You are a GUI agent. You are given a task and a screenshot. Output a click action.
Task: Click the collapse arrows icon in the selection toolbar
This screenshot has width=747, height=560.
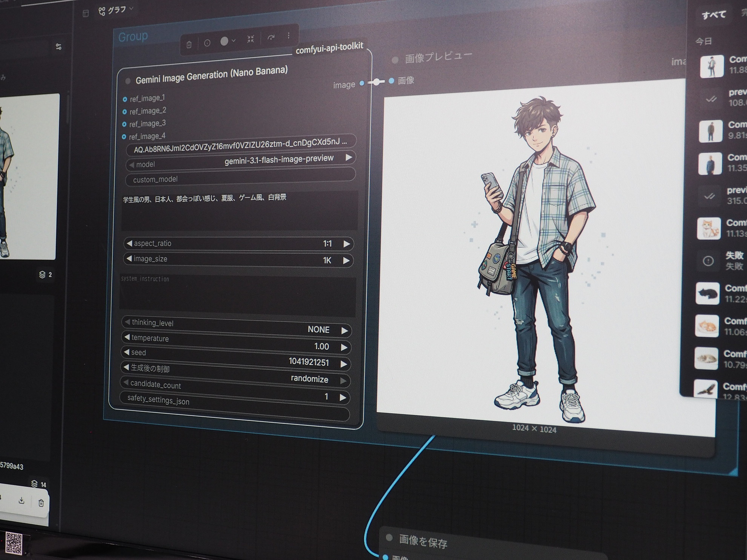pos(251,39)
